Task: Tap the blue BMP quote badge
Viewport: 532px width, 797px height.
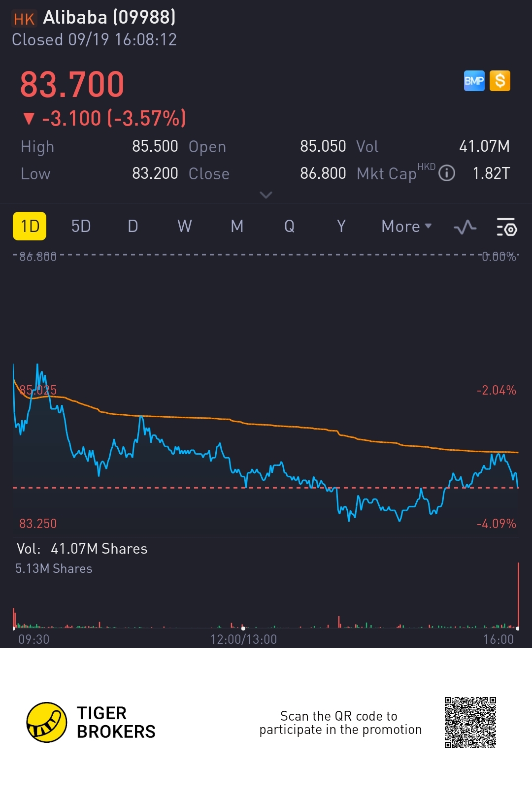Action: 474,81
